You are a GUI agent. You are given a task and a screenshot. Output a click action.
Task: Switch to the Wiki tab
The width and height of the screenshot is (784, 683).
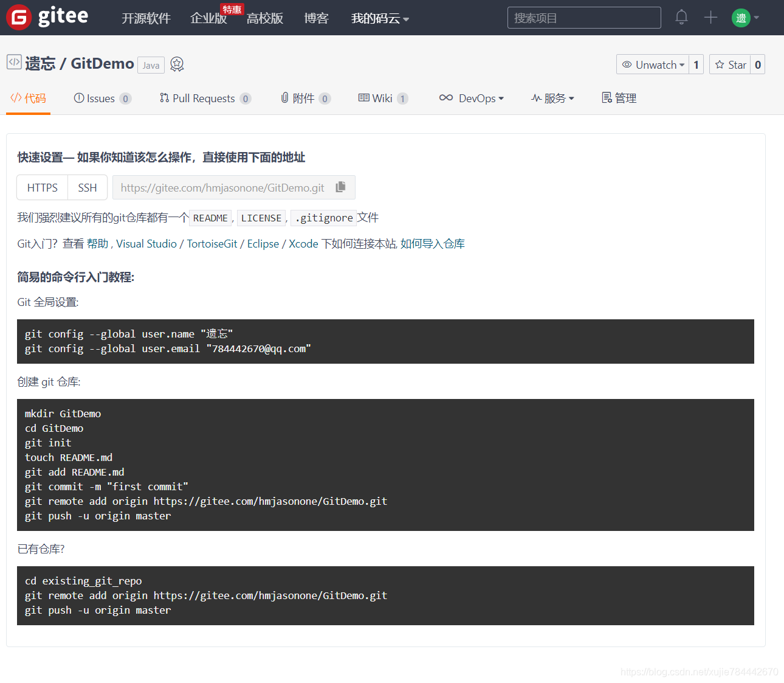coord(383,98)
